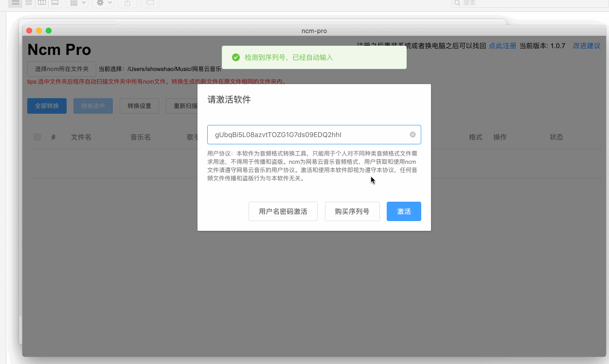The width and height of the screenshot is (609, 364).
Task: Click the Finder tags icon
Action: (x=150, y=3)
